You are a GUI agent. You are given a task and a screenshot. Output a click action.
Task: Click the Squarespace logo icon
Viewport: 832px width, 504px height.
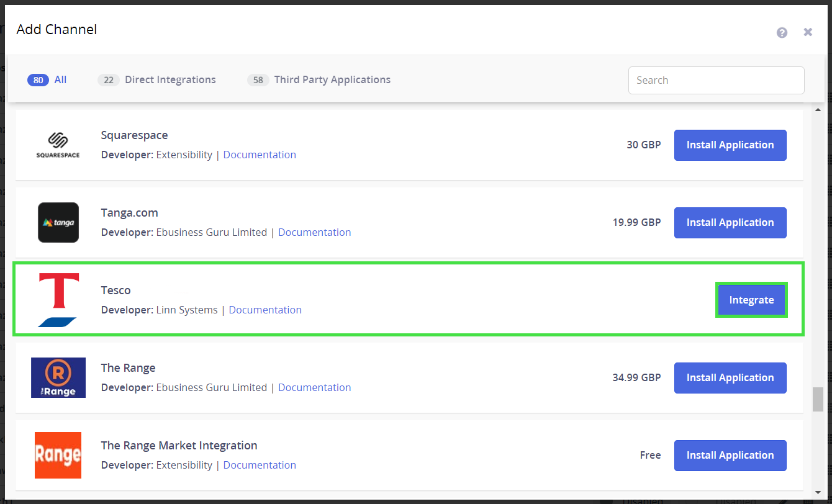(58, 145)
